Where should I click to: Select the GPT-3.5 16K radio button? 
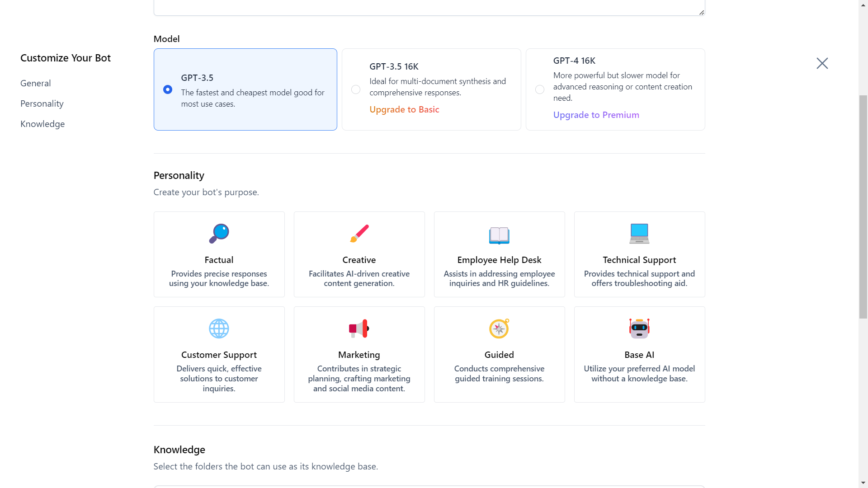pyautogui.click(x=356, y=89)
